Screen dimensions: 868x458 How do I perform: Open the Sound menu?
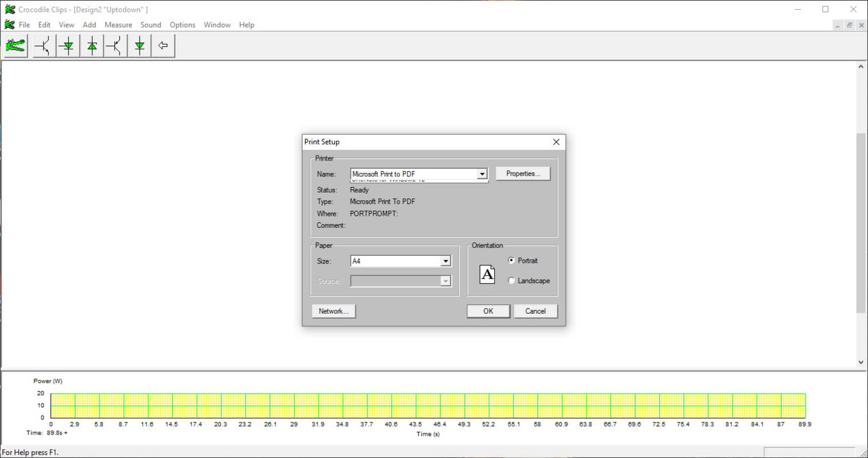point(150,25)
